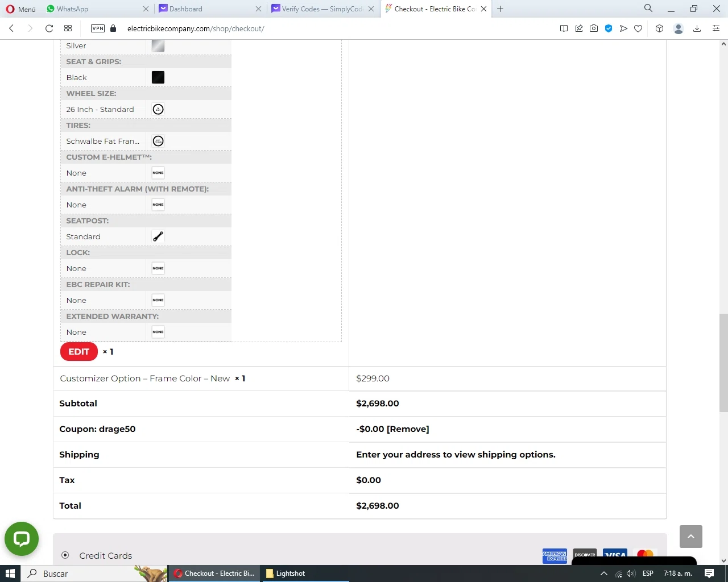The width and height of the screenshot is (728, 582).
Task: Click the None icon for Extended Warranty
Action: point(158,332)
